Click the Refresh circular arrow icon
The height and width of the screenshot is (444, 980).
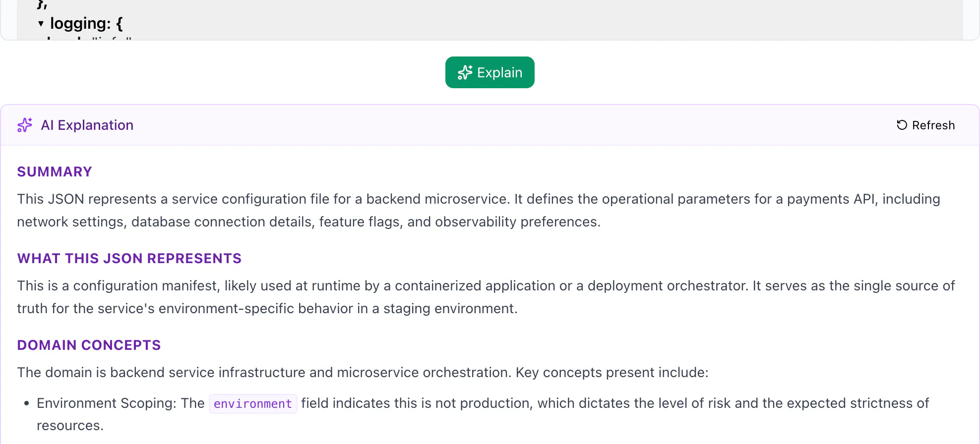click(902, 125)
